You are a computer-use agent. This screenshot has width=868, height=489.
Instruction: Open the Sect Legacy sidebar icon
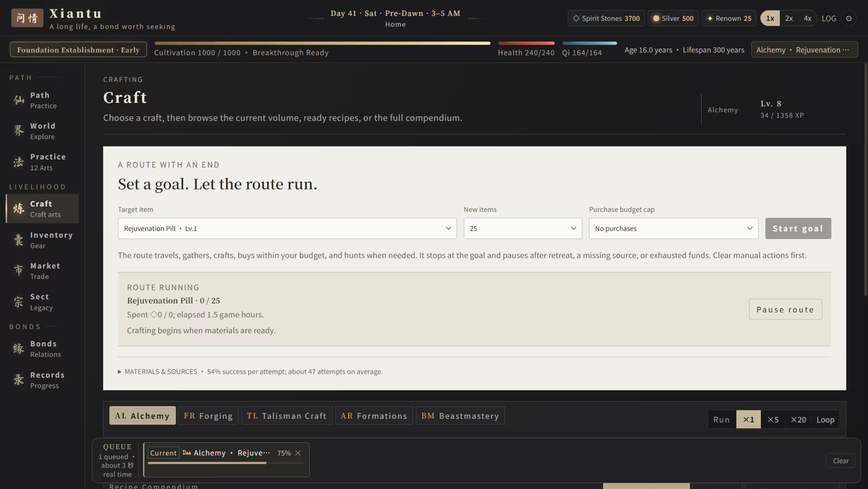19,302
